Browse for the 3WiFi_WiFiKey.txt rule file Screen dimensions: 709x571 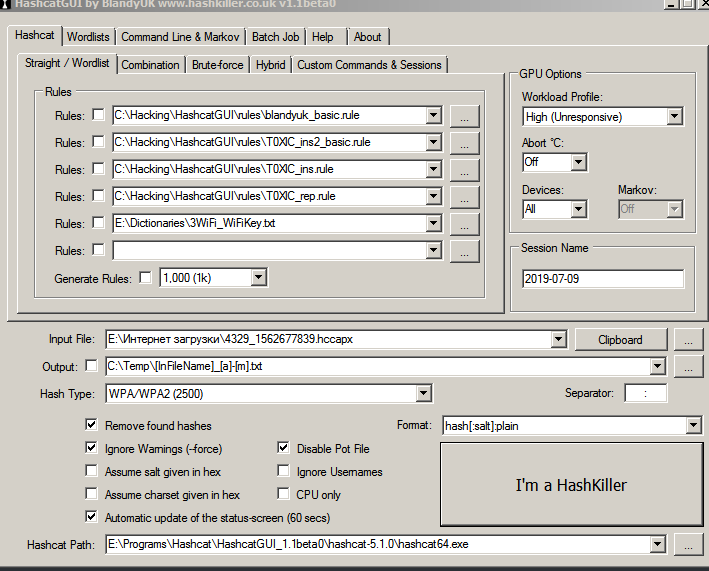(x=464, y=224)
